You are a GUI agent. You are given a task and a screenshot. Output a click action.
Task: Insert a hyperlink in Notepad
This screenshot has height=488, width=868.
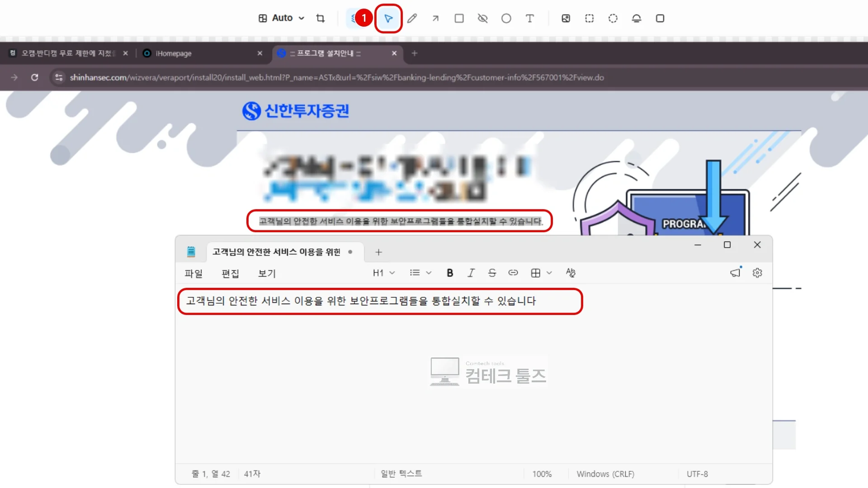point(513,273)
